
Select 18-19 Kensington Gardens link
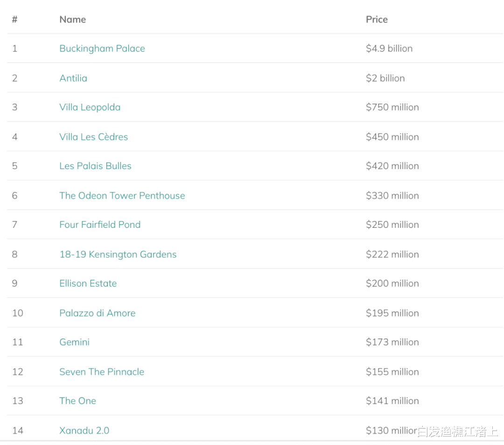(x=118, y=254)
